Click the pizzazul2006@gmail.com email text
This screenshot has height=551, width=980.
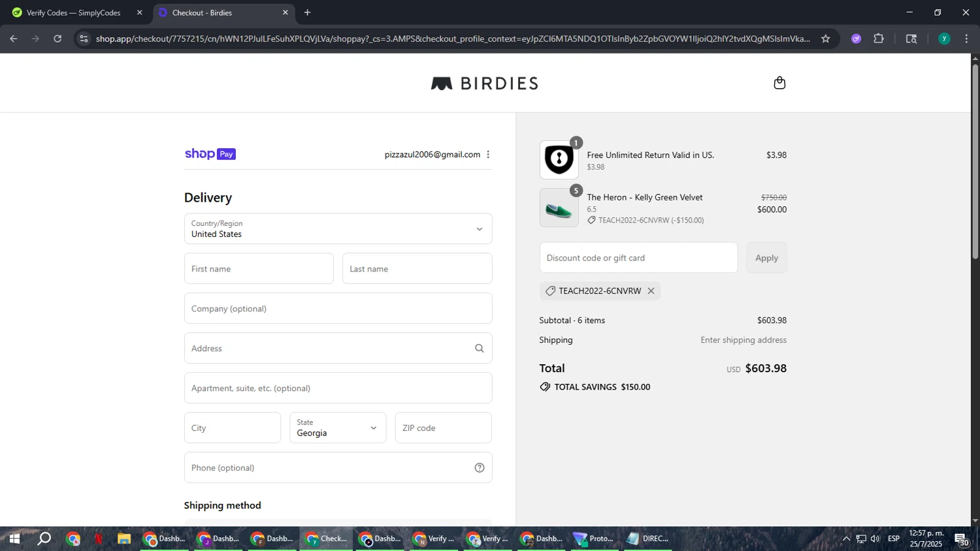[433, 155]
